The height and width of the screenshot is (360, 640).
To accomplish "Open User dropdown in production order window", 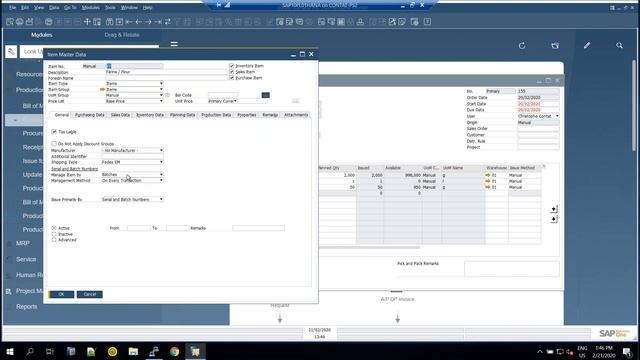I will pos(557,116).
